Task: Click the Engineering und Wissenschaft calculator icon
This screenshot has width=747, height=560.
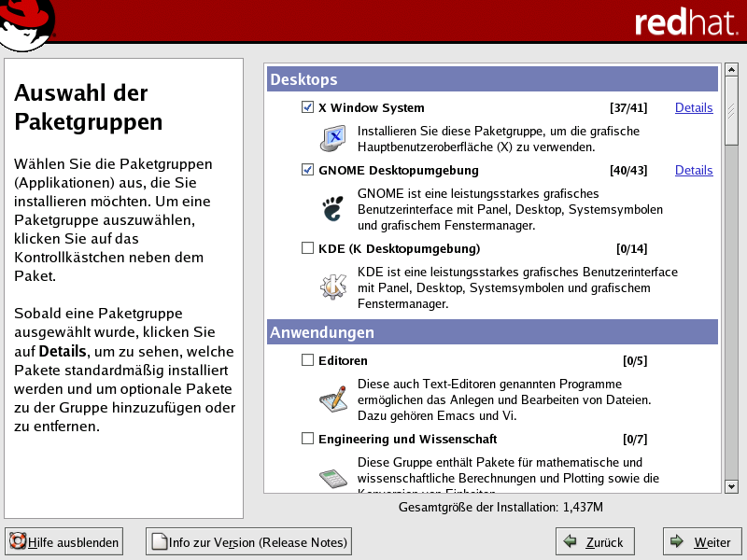Action: click(332, 477)
